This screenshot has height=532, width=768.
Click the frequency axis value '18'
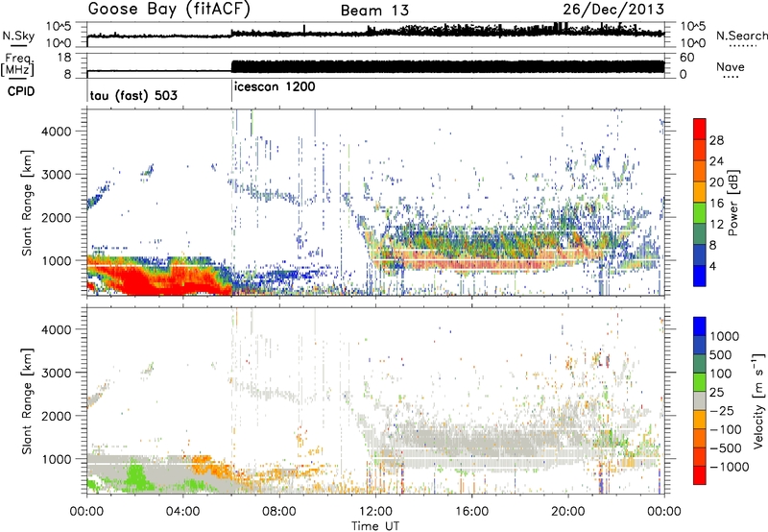(65, 58)
